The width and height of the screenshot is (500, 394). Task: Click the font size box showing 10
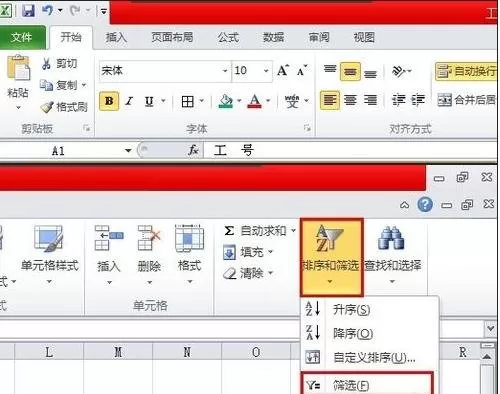click(246, 71)
